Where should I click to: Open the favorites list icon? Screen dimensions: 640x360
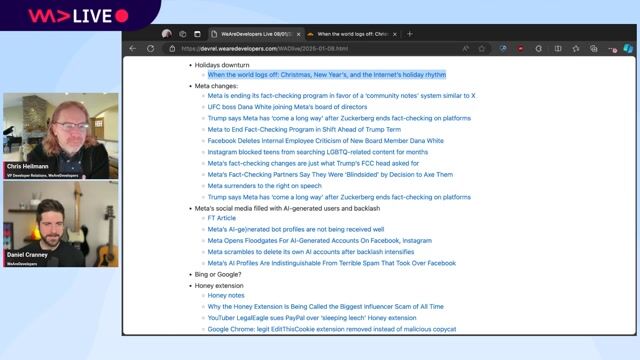tap(576, 49)
